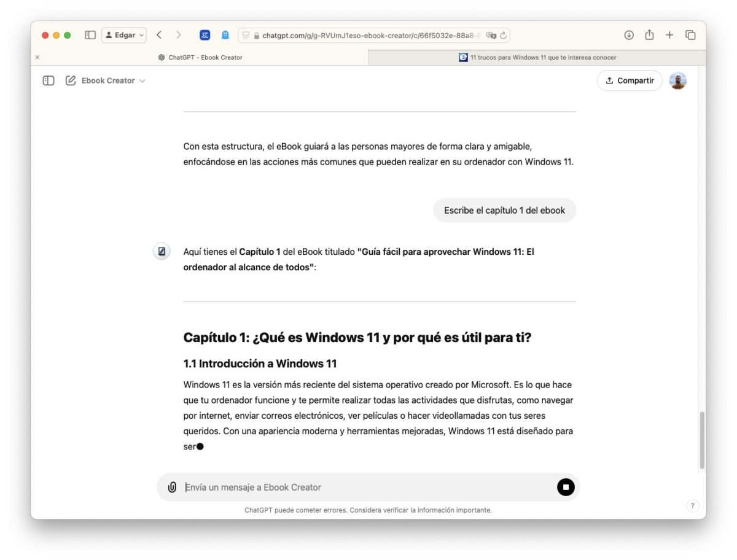Click the 'Envía un mensaje a Ebook Creator' field
The width and height of the screenshot is (737, 560).
pos(367,487)
